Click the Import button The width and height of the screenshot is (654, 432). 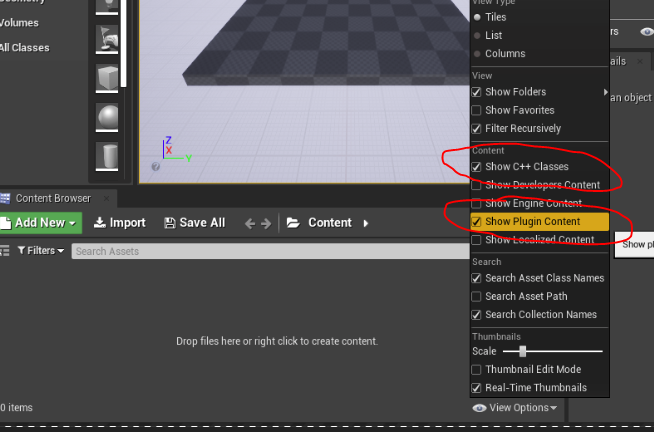pyautogui.click(x=119, y=223)
